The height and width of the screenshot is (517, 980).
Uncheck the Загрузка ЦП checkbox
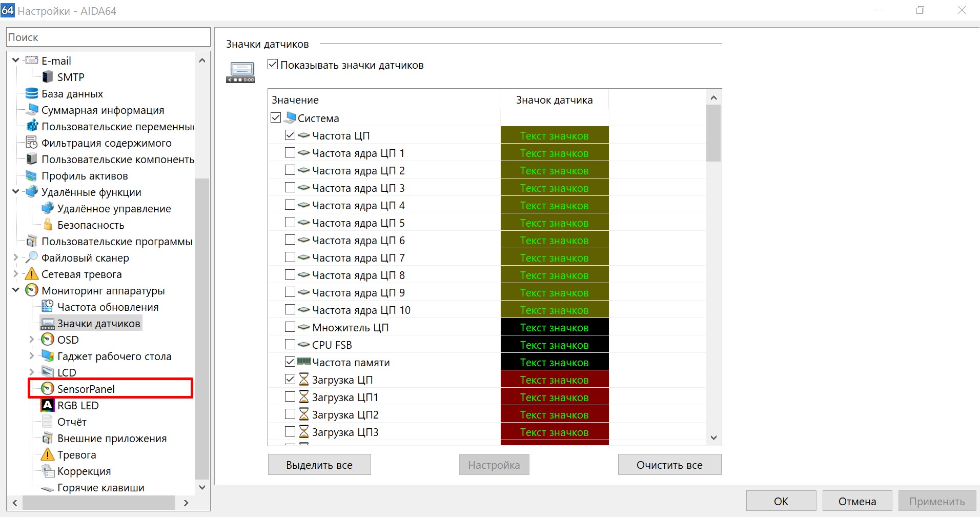point(290,380)
